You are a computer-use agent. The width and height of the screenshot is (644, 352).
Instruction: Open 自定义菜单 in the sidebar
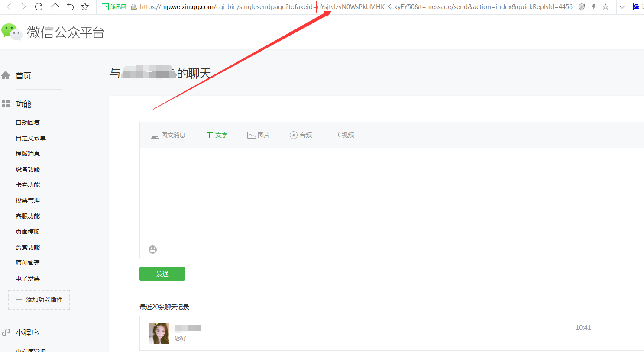31,138
